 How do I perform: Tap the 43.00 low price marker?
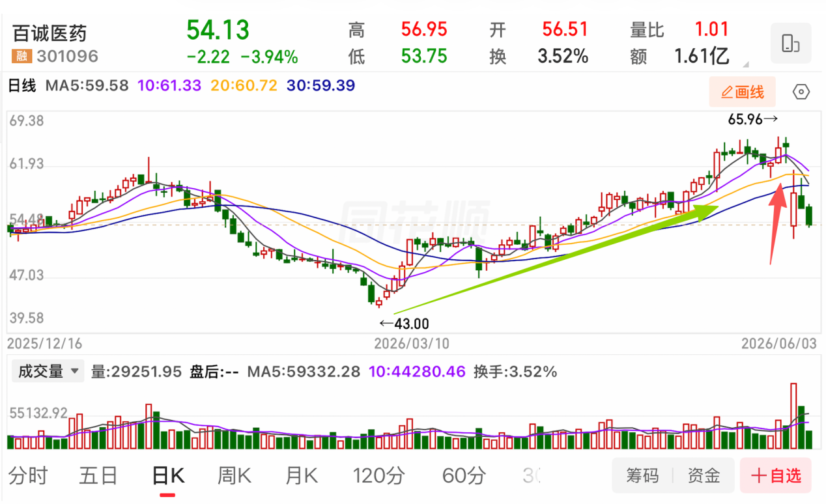coord(404,324)
